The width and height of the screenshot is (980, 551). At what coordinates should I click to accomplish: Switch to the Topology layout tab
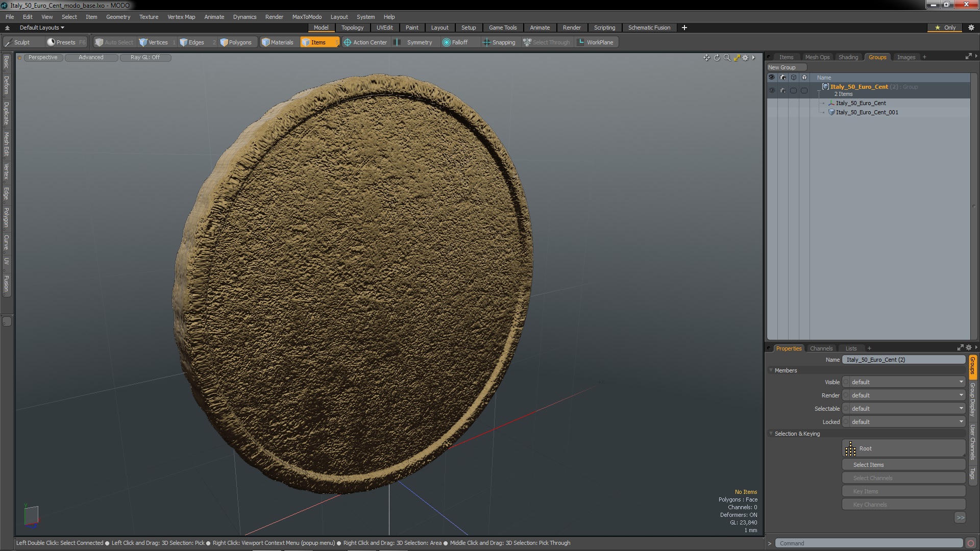(x=352, y=28)
